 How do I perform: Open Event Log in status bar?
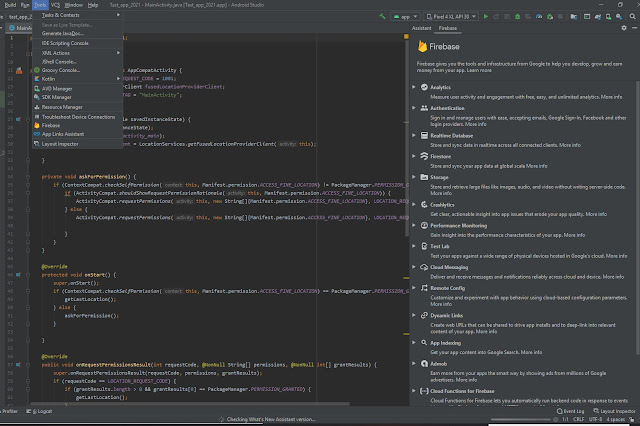tap(572, 411)
